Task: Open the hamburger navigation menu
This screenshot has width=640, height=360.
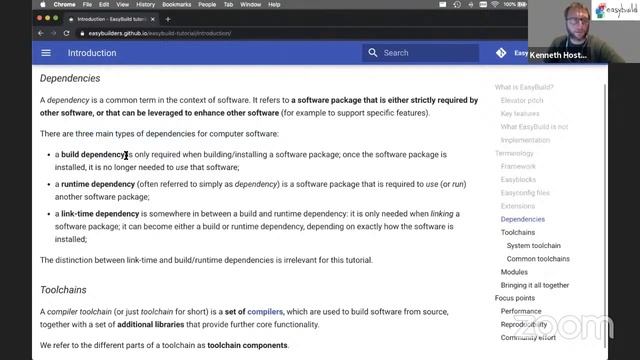Action: [46, 53]
